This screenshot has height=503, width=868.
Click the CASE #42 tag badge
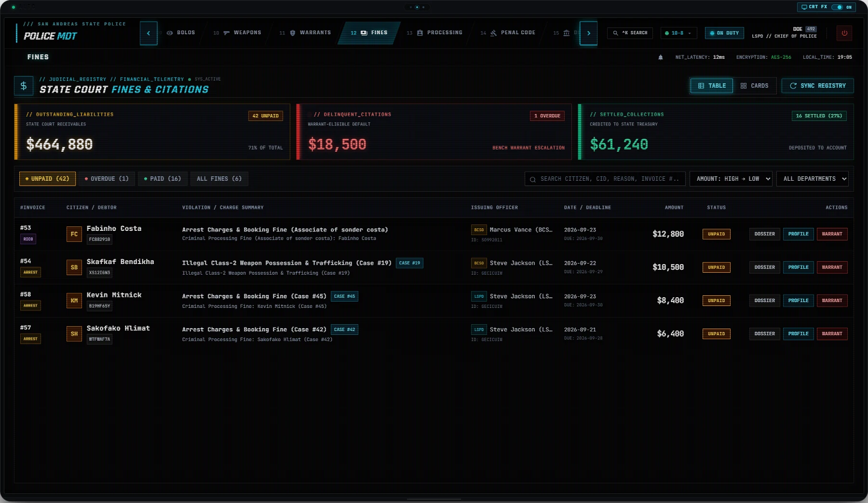344,330
